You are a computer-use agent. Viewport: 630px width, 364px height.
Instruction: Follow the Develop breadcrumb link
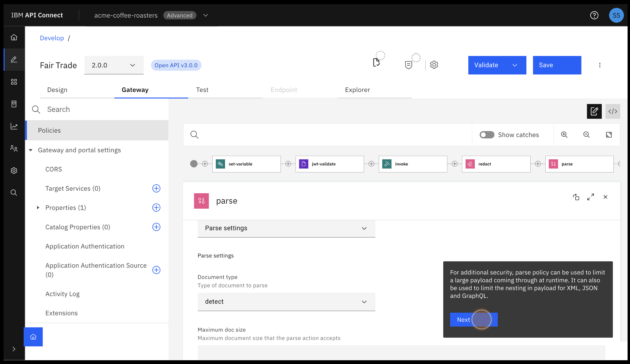(x=52, y=38)
